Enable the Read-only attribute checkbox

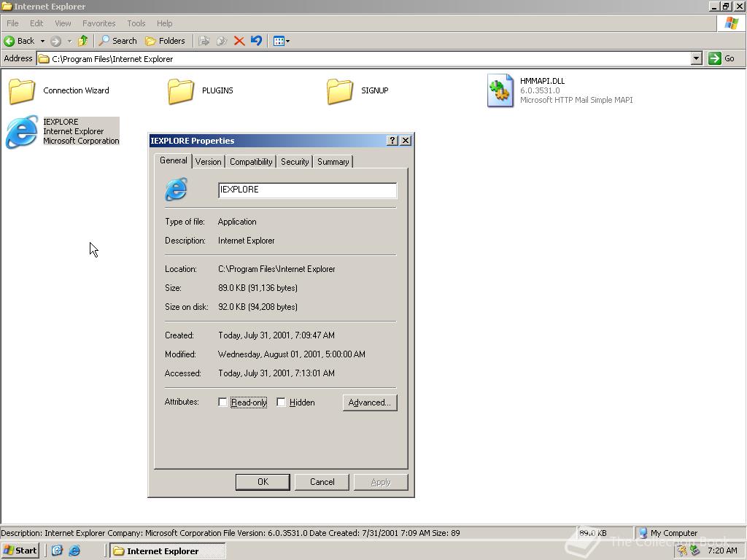pyautogui.click(x=223, y=402)
